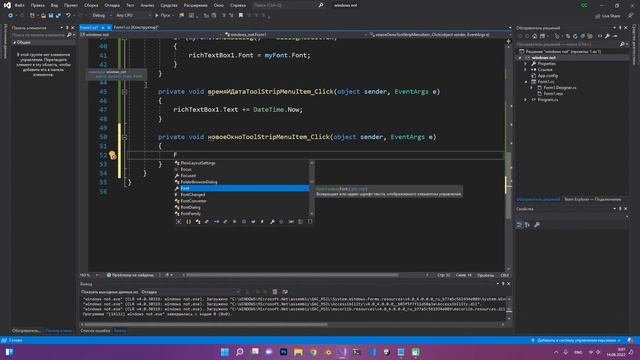Click the Home icon in Solution Explorer
This screenshot has width=640, height=360.
click(534, 36)
